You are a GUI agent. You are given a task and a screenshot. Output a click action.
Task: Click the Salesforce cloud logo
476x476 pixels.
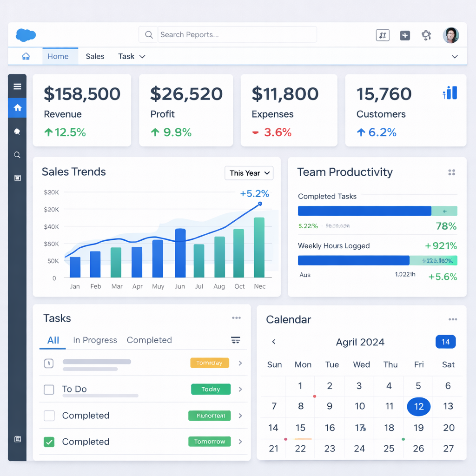pos(26,35)
